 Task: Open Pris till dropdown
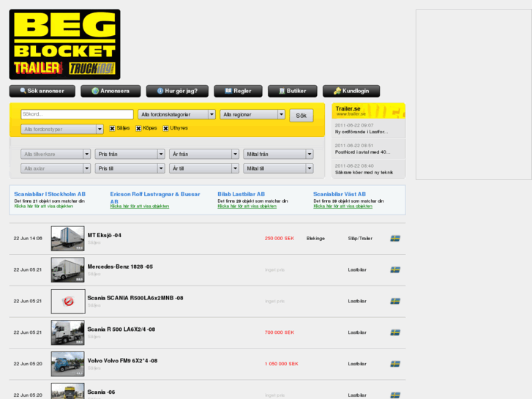point(130,168)
